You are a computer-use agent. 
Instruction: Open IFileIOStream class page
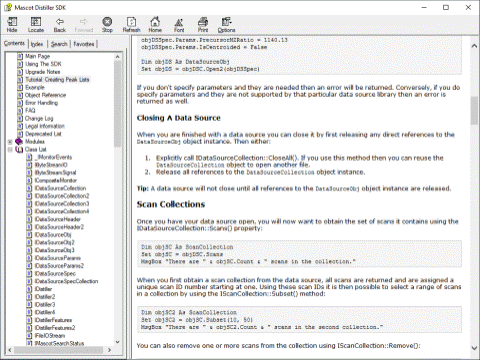(50, 335)
